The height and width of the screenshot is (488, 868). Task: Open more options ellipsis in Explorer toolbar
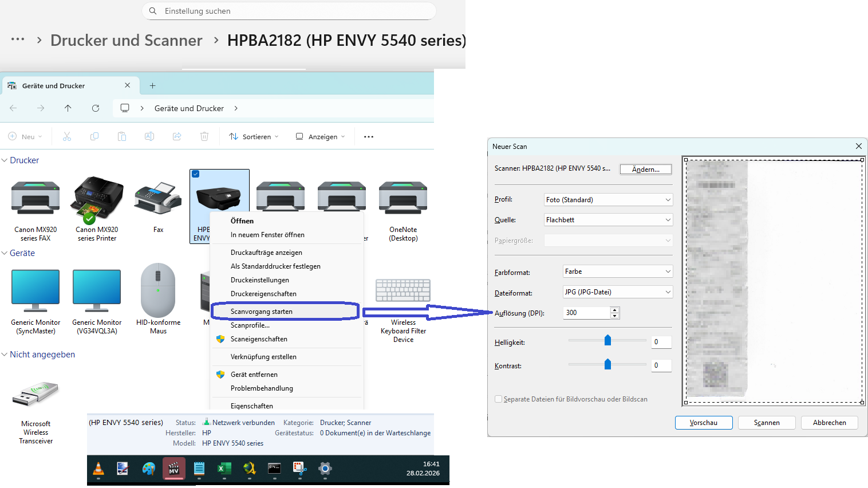[369, 136]
